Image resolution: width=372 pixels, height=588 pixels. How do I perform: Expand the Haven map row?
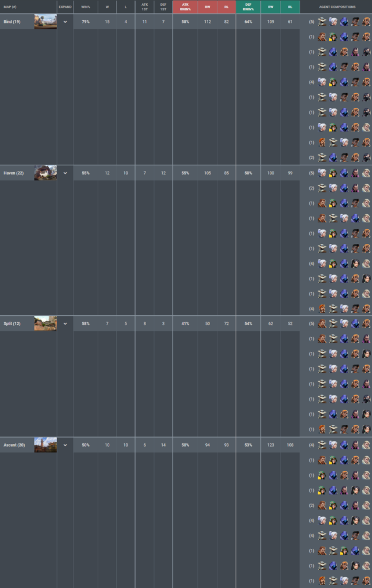pyautogui.click(x=65, y=173)
